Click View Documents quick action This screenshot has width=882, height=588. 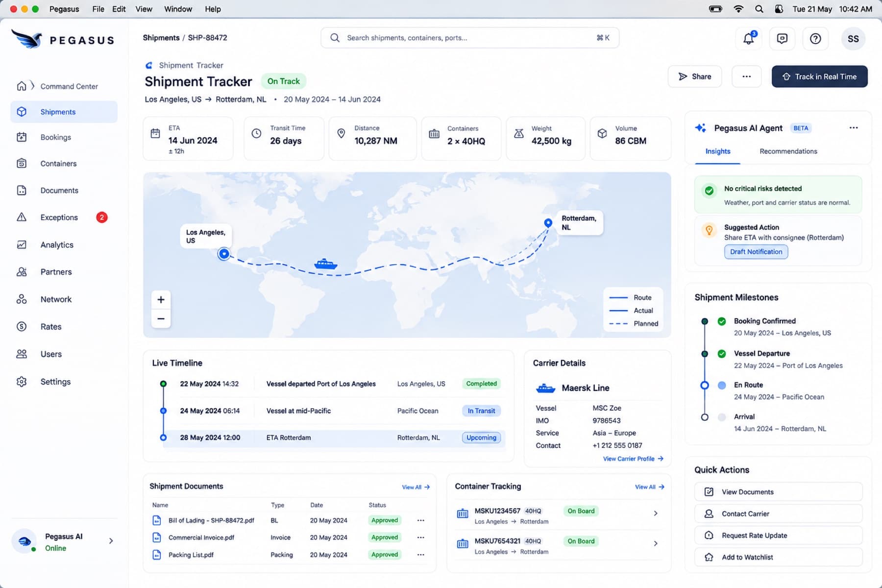click(x=778, y=492)
